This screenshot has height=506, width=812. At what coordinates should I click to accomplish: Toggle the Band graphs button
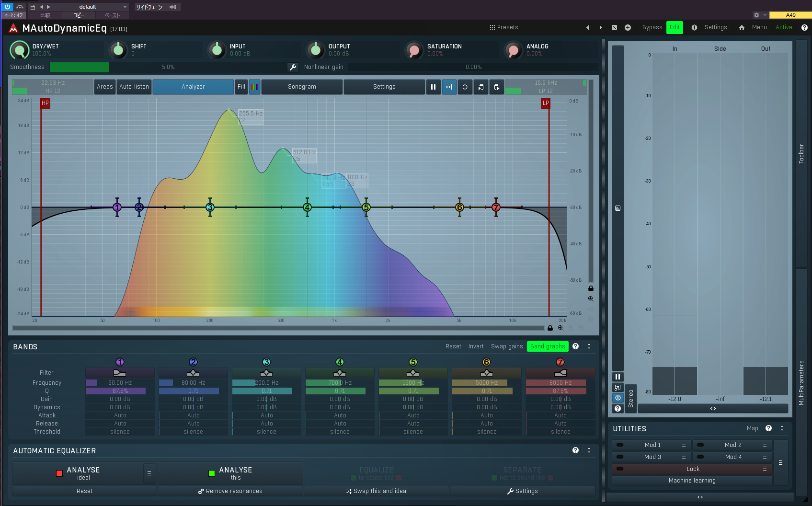(x=548, y=346)
